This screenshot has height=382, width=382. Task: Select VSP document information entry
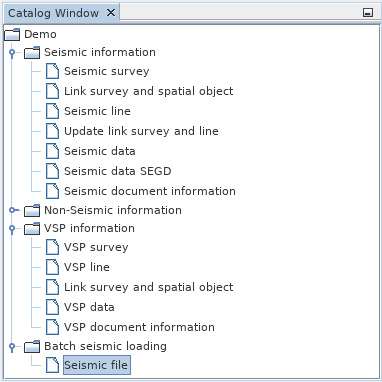(x=139, y=327)
